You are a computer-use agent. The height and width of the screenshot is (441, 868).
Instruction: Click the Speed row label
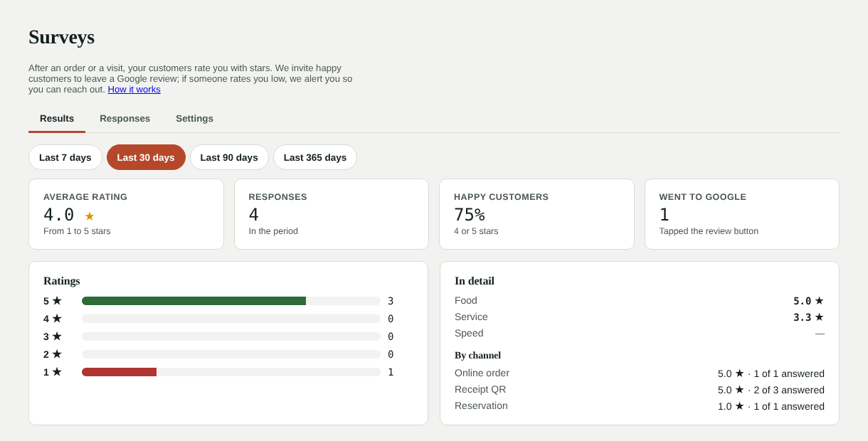(x=469, y=333)
